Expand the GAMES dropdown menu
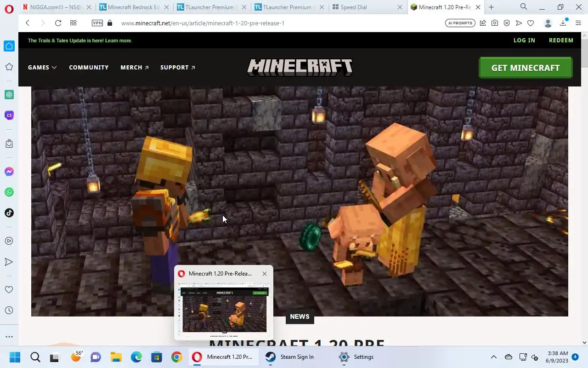This screenshot has width=588, height=368. click(x=42, y=67)
